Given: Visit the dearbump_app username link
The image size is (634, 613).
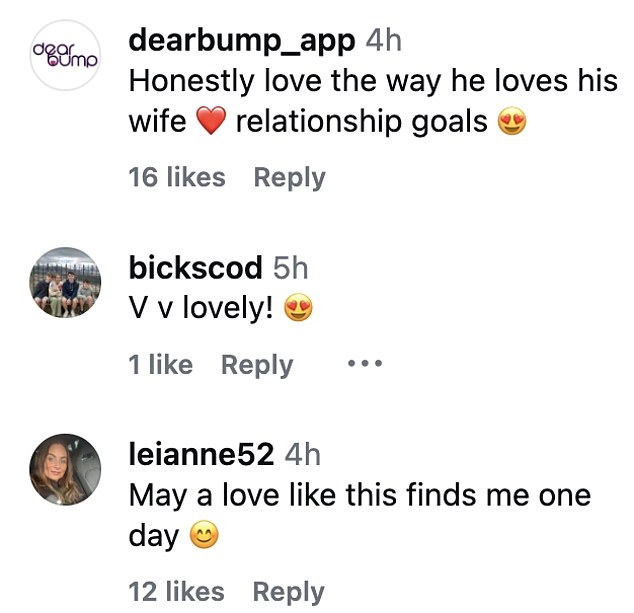Looking at the screenshot, I should [x=242, y=41].
